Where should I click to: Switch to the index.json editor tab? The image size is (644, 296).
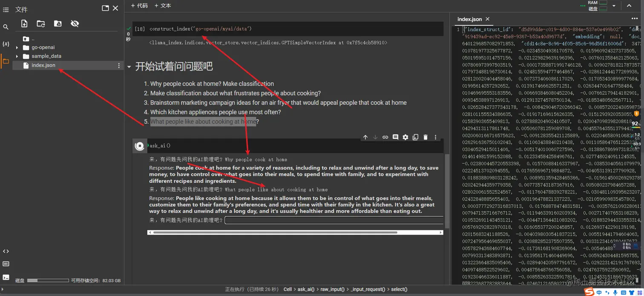click(469, 19)
